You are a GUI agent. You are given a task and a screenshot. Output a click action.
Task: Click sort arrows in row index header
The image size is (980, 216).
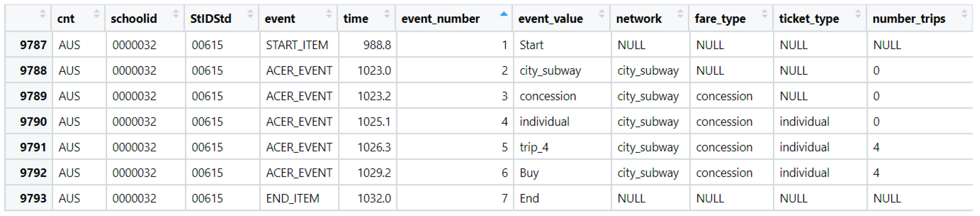tap(43, 14)
